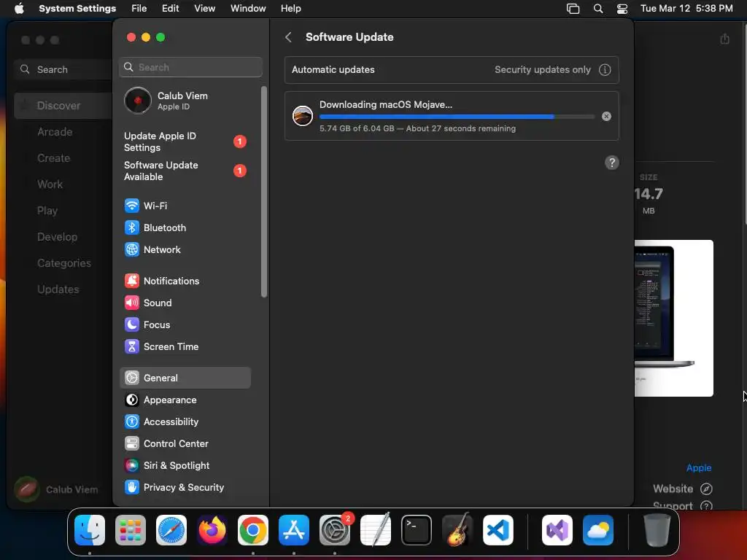747x560 pixels.
Task: Cancel the macOS Mojave download
Action: [606, 116]
